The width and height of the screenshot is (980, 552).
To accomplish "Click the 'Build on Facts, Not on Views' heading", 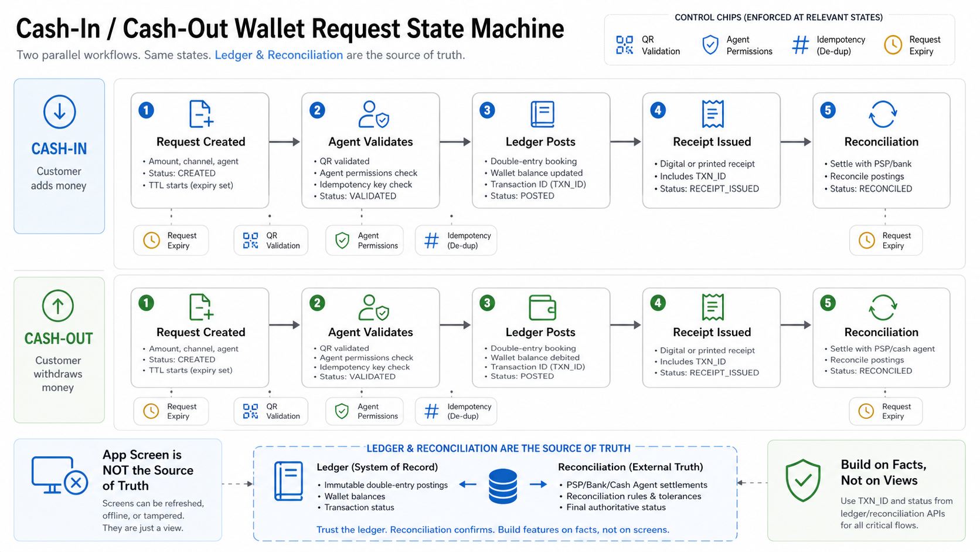I will (x=884, y=473).
